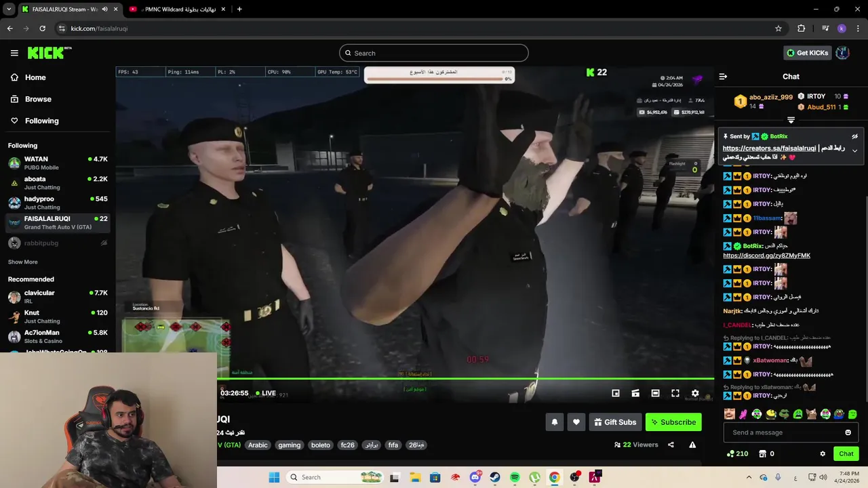Open browser extensions puzzle icon

[x=802, y=28]
